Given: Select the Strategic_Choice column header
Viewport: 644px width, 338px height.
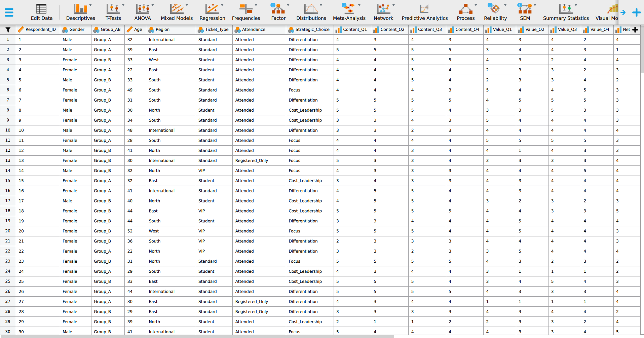Looking at the screenshot, I should point(310,30).
